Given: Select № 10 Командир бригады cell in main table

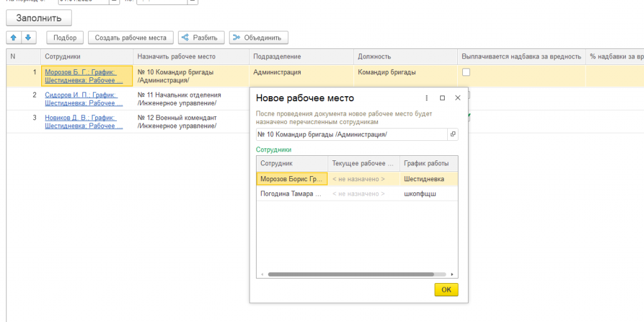Looking at the screenshot, I should click(x=191, y=76).
